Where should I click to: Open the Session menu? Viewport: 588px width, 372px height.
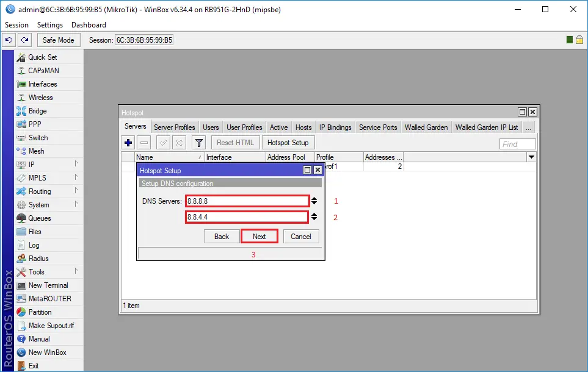[x=16, y=25]
